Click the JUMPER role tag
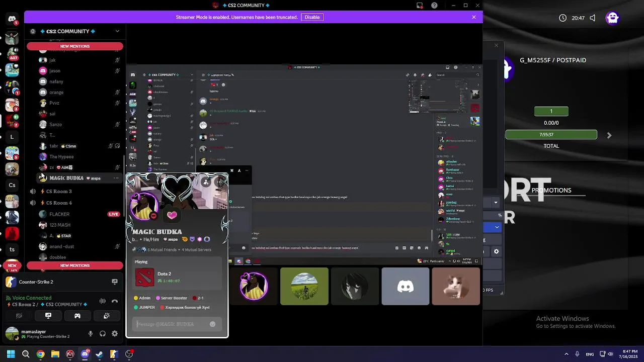This screenshot has width=644, height=362. coord(144,307)
